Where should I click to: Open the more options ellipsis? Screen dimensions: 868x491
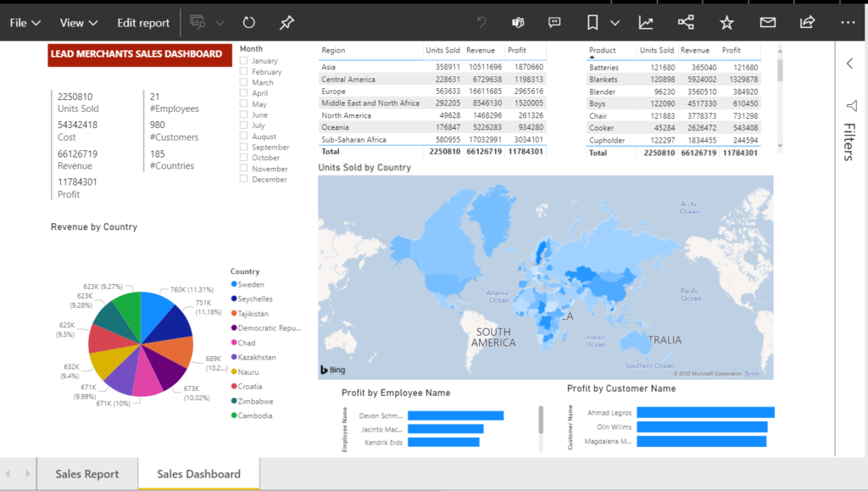point(848,23)
